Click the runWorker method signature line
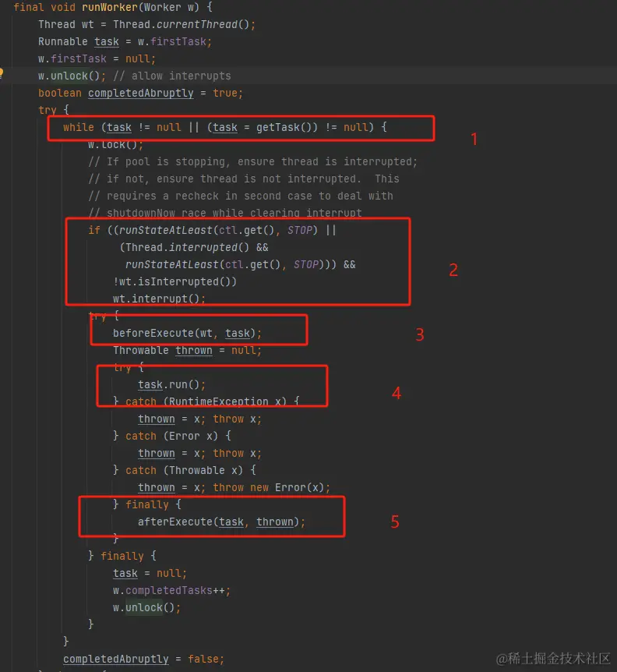617x672 pixels. pyautogui.click(x=113, y=7)
